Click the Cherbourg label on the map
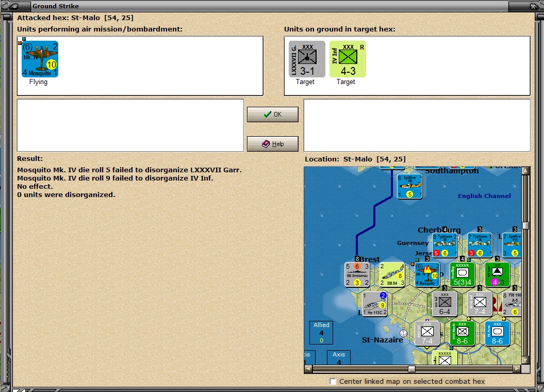 [439, 230]
